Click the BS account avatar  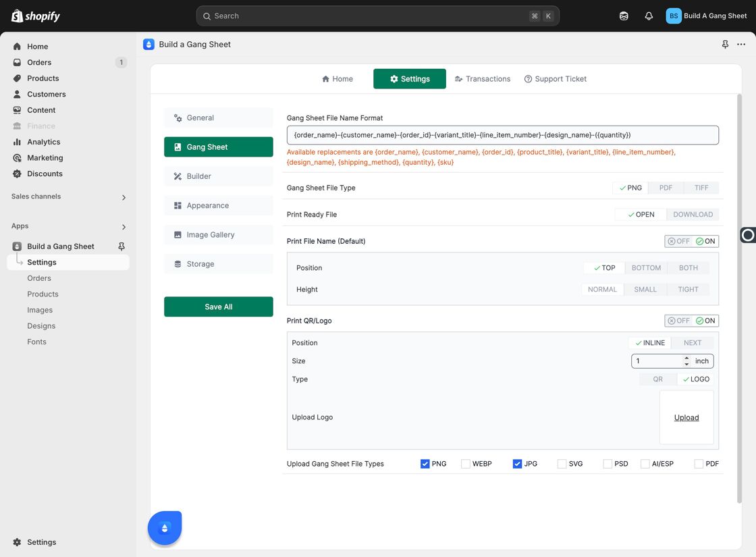674,16
